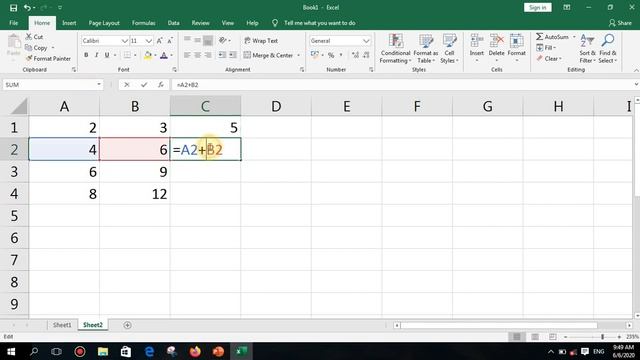Open Insert Function fx icon
This screenshot has width=640, height=360.
click(161, 84)
